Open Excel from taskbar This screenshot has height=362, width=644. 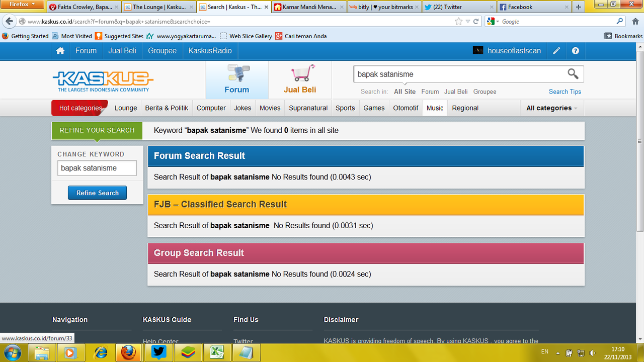tap(217, 352)
